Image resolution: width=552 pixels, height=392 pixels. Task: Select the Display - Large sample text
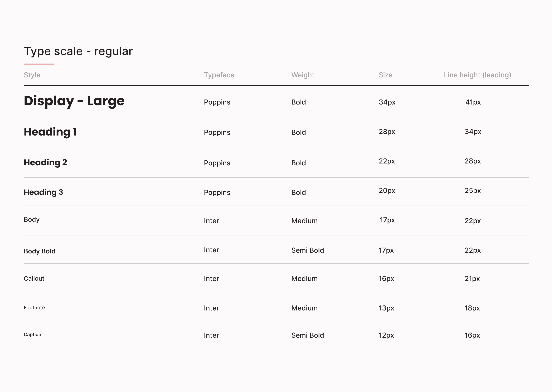(74, 101)
